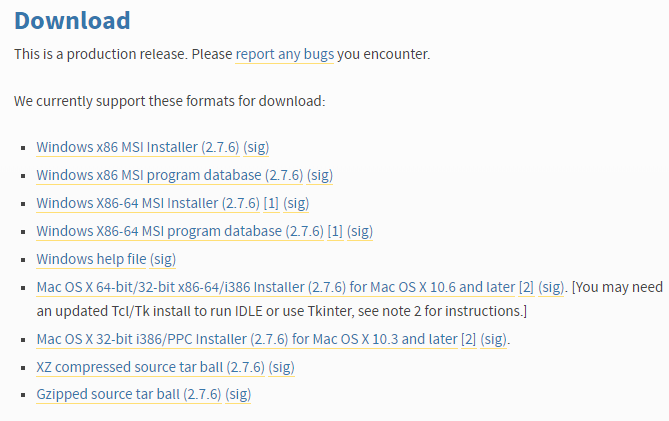Download Gzipped source tar ball (2.7.6)
Viewport: 669px width, 421px height.
coord(129,395)
